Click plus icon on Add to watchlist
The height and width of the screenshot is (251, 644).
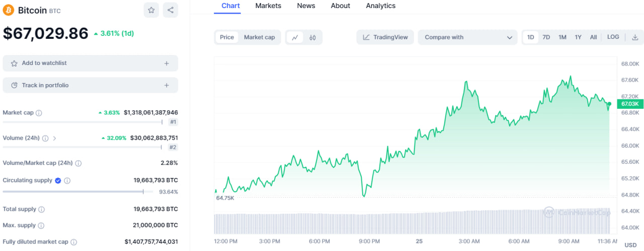tap(167, 64)
